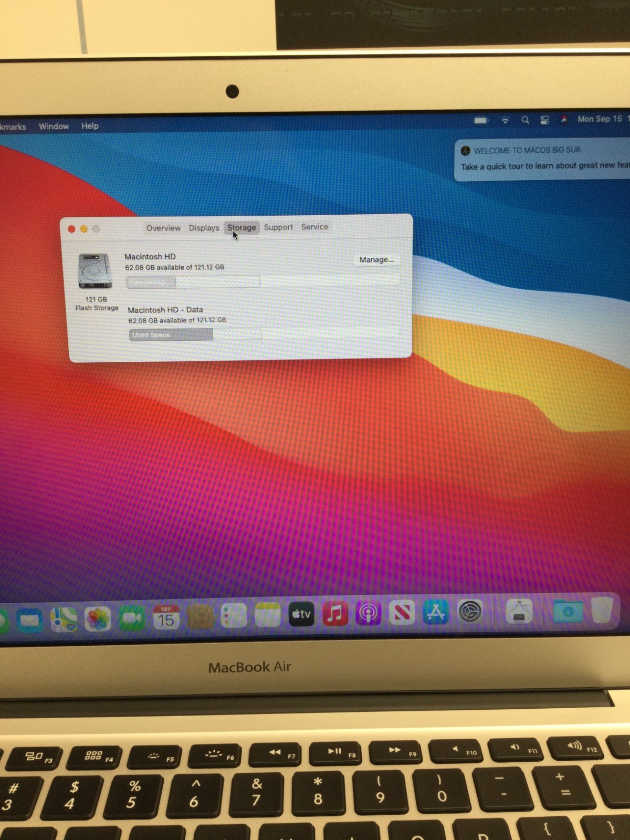Click '62.08 GB available' under Macintosh HD
This screenshot has height=840, width=630.
tap(174, 267)
